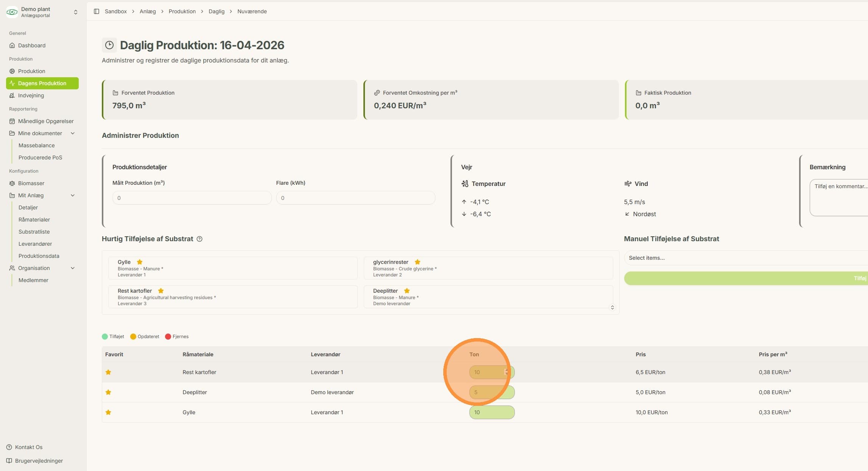Click the stepper on Rest kartofler Ton field
Image resolution: width=868 pixels, height=471 pixels.
(x=506, y=372)
